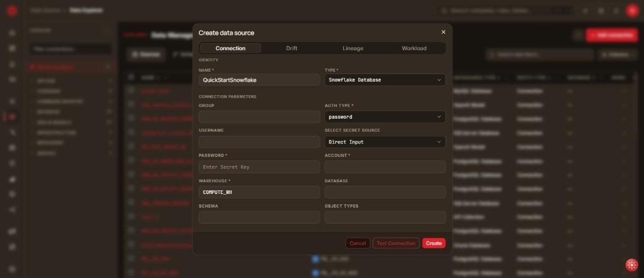
Task: Click the red Create button
Action: (x=434, y=243)
